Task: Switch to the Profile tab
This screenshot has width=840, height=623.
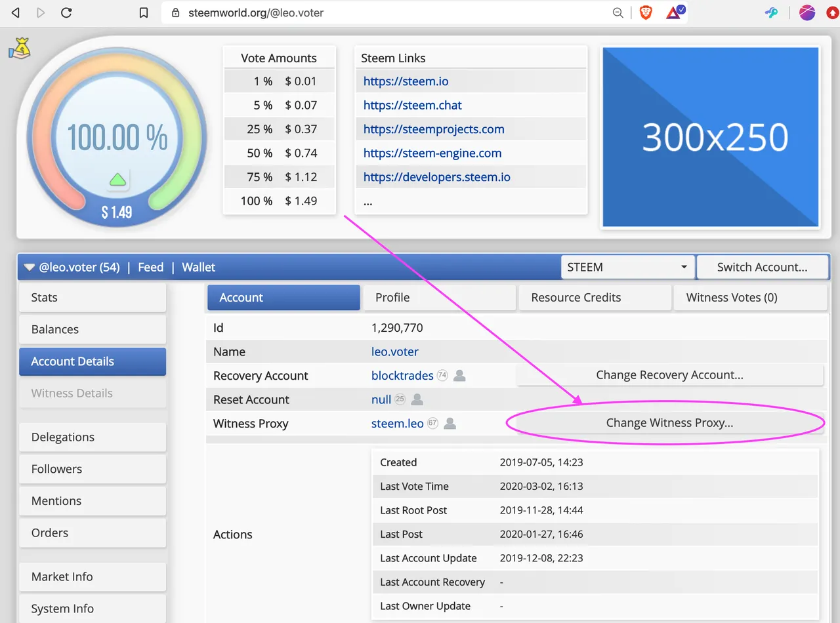Action: tap(440, 297)
